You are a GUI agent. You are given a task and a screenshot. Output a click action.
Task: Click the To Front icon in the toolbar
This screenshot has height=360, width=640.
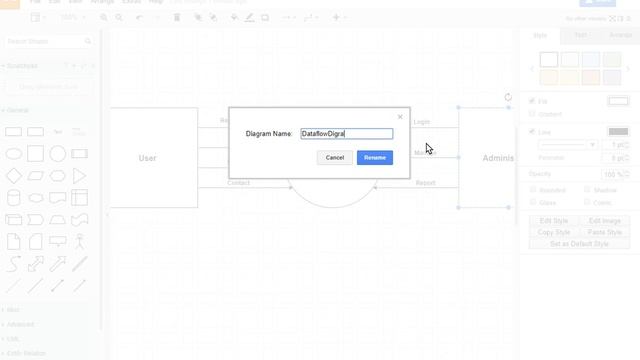coord(198,17)
